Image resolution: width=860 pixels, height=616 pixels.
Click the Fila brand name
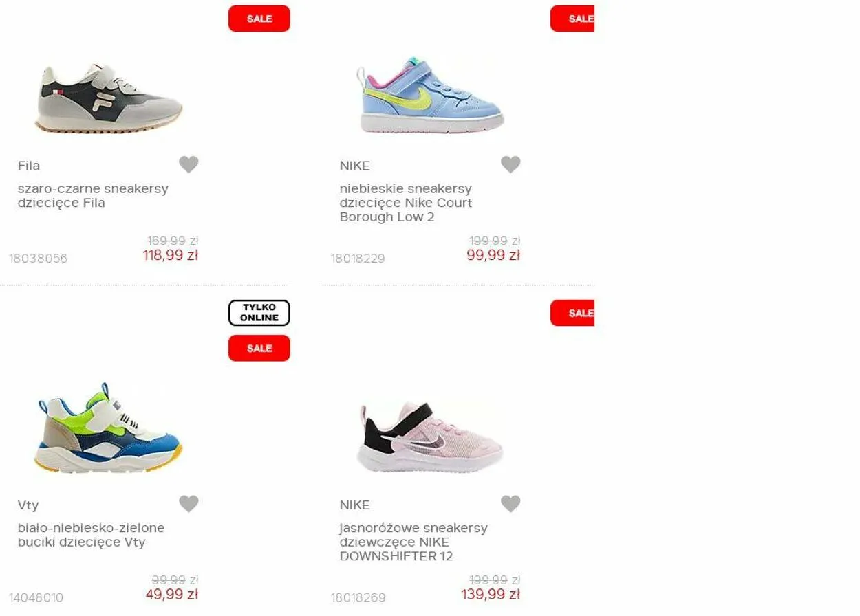click(29, 166)
